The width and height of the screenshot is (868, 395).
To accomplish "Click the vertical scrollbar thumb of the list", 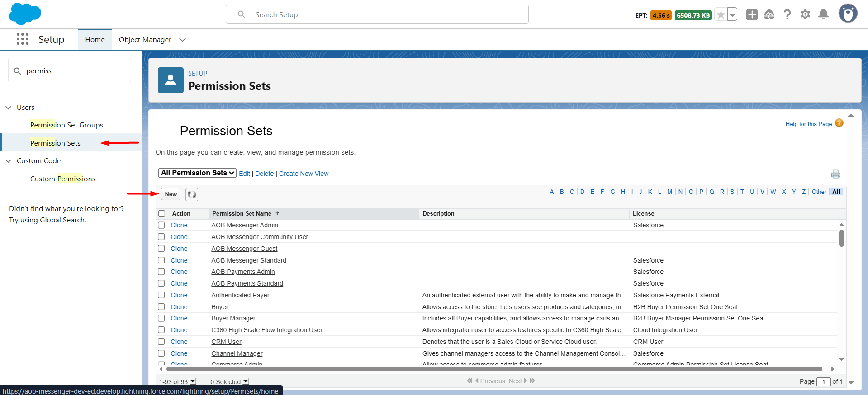I will (841, 238).
